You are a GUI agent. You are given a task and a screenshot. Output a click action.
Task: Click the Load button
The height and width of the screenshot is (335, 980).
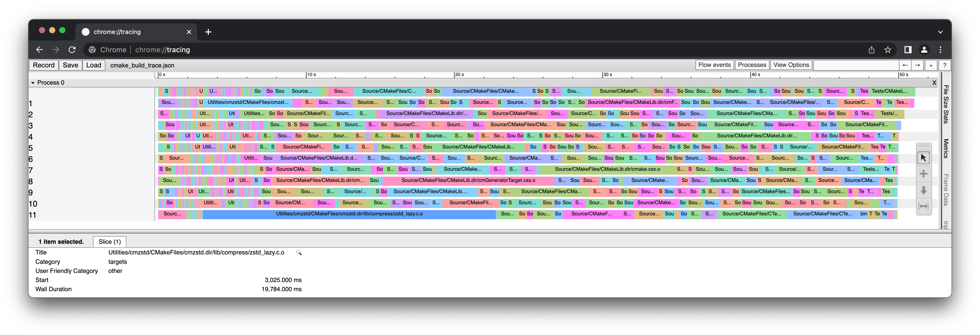tap(93, 65)
